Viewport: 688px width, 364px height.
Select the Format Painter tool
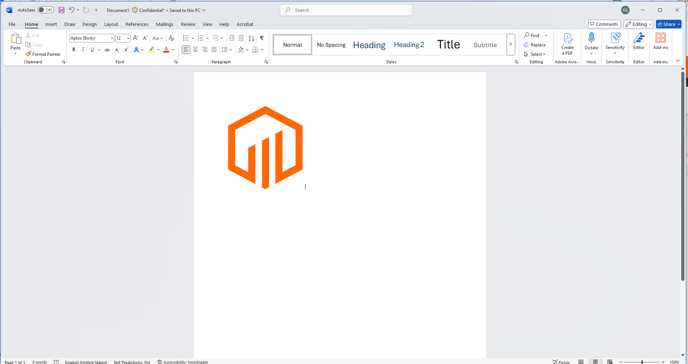pos(43,54)
